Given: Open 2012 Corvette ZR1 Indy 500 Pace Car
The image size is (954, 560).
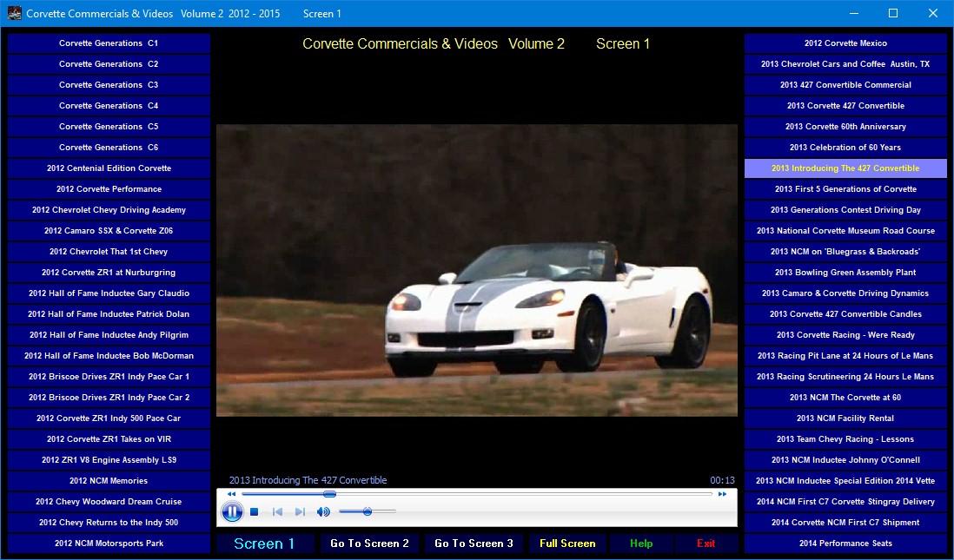Looking at the screenshot, I should (x=109, y=418).
